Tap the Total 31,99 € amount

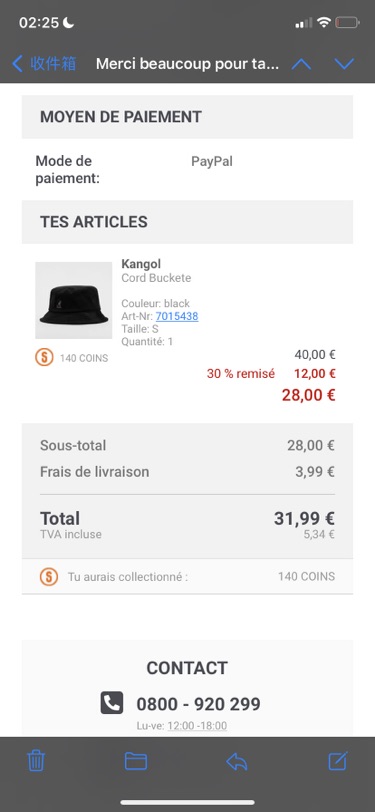pos(304,518)
